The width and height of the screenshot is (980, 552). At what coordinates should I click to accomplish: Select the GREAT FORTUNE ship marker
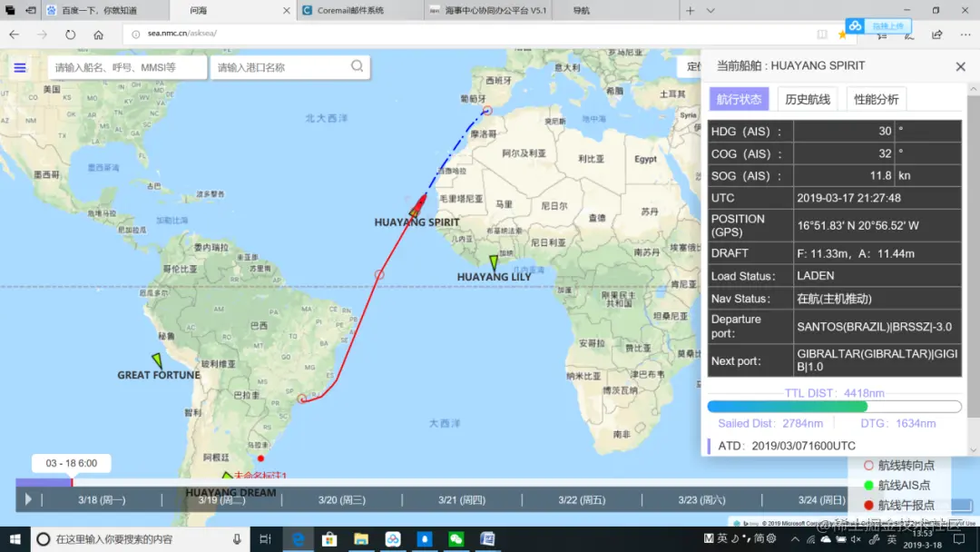(157, 360)
